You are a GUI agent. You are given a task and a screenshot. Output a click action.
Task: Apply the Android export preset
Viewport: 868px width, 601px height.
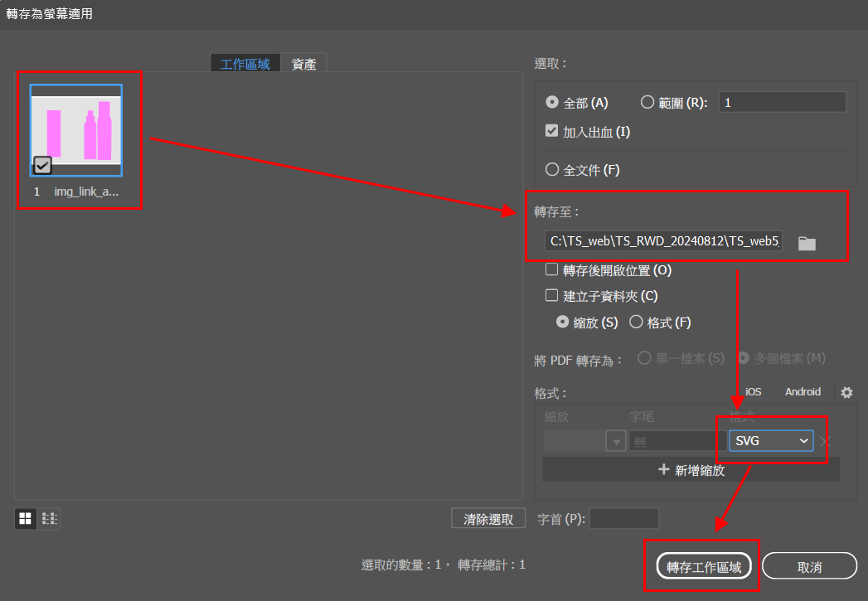[802, 392]
